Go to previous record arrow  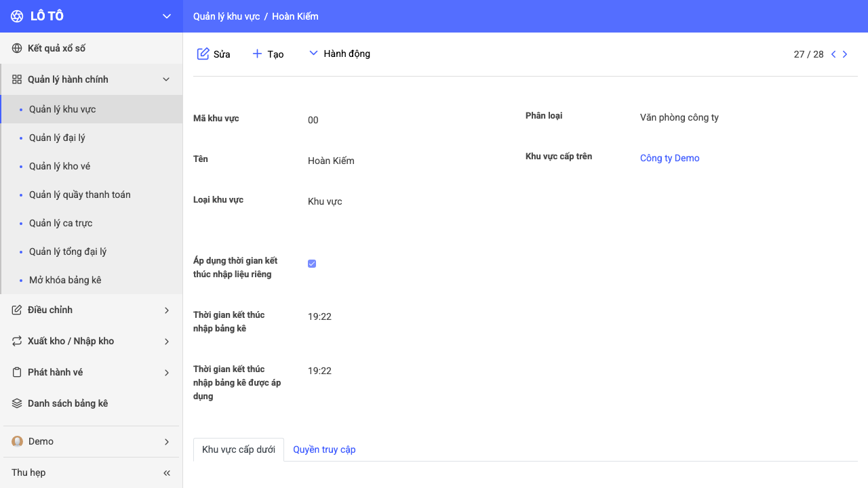(833, 54)
